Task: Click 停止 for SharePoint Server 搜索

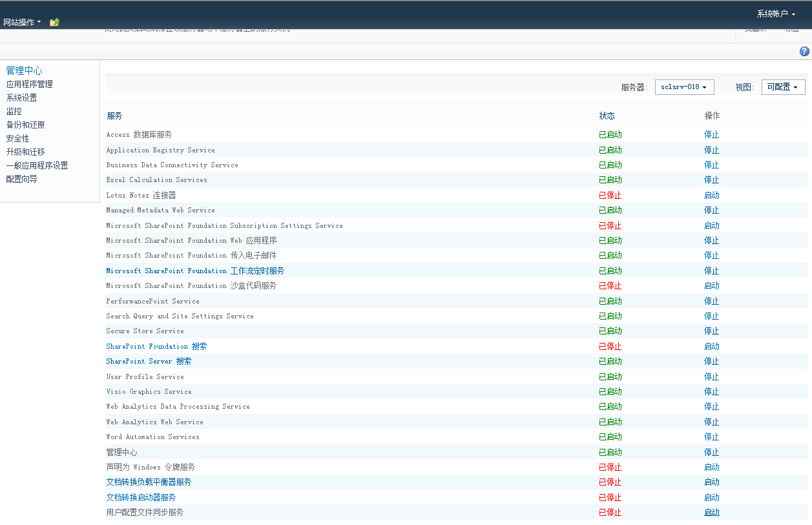Action: (x=711, y=361)
